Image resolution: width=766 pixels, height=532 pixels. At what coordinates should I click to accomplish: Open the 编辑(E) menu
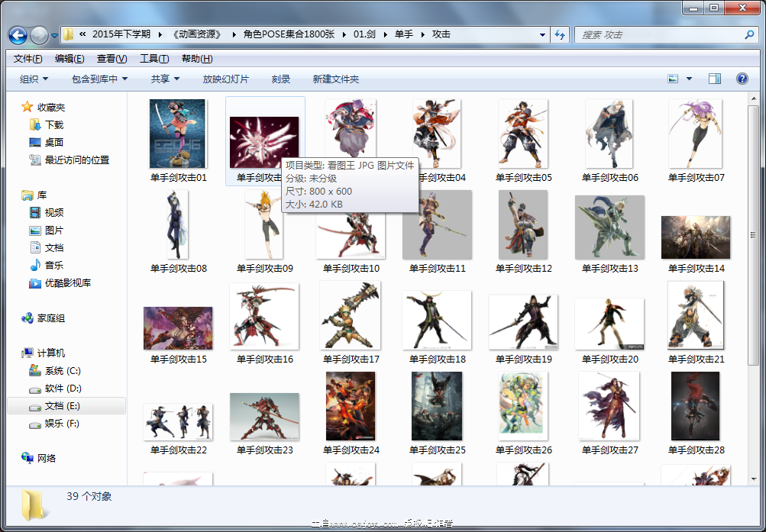point(69,59)
